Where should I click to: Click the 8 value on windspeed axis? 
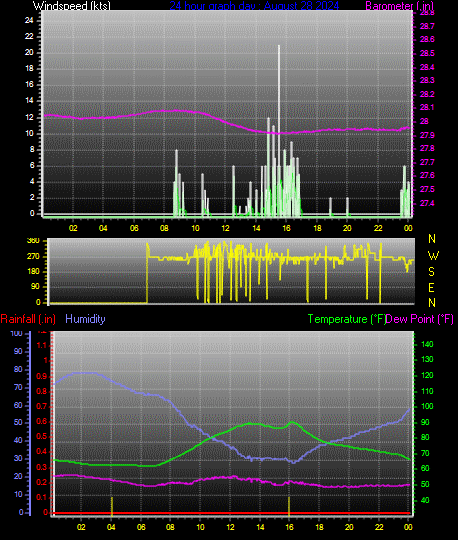click(x=32, y=149)
